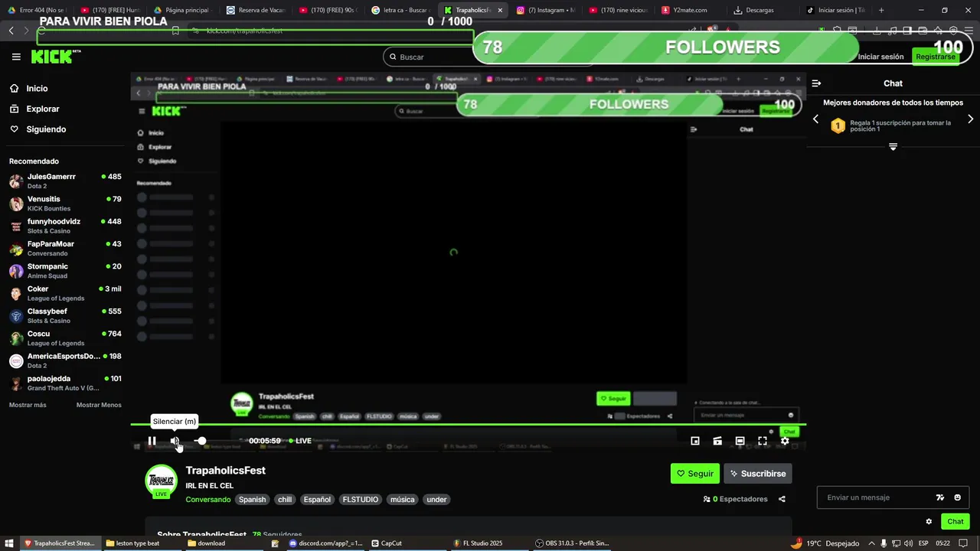Image resolution: width=980 pixels, height=551 pixels.
Task: Select the Spanish tag
Action: [x=252, y=500]
